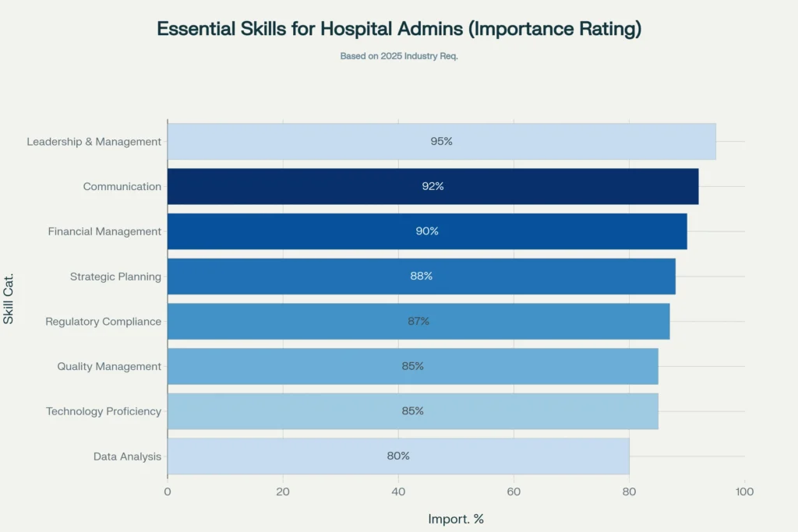This screenshot has height=532, width=798.
Task: Click the 92% value label
Action: (x=433, y=187)
